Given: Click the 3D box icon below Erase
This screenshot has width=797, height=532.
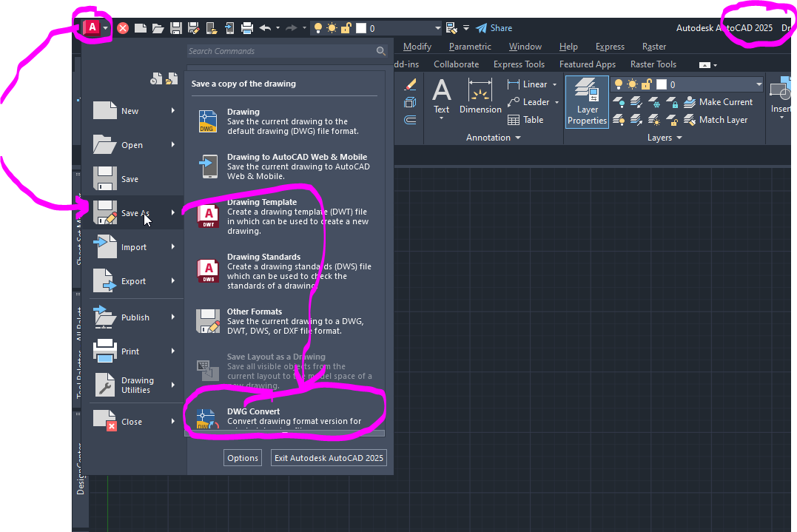Looking at the screenshot, I should (x=410, y=102).
